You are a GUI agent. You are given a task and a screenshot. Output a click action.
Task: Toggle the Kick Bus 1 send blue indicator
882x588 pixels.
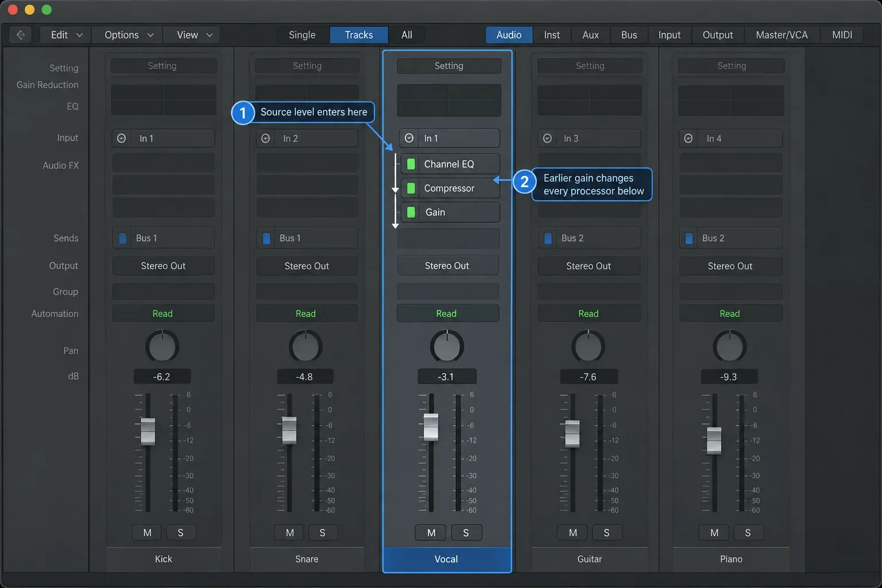(122, 238)
